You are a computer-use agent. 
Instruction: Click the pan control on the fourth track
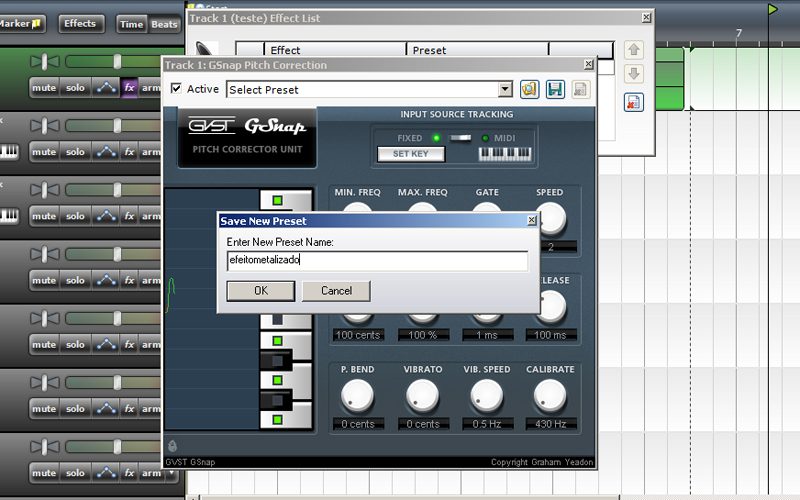44,255
